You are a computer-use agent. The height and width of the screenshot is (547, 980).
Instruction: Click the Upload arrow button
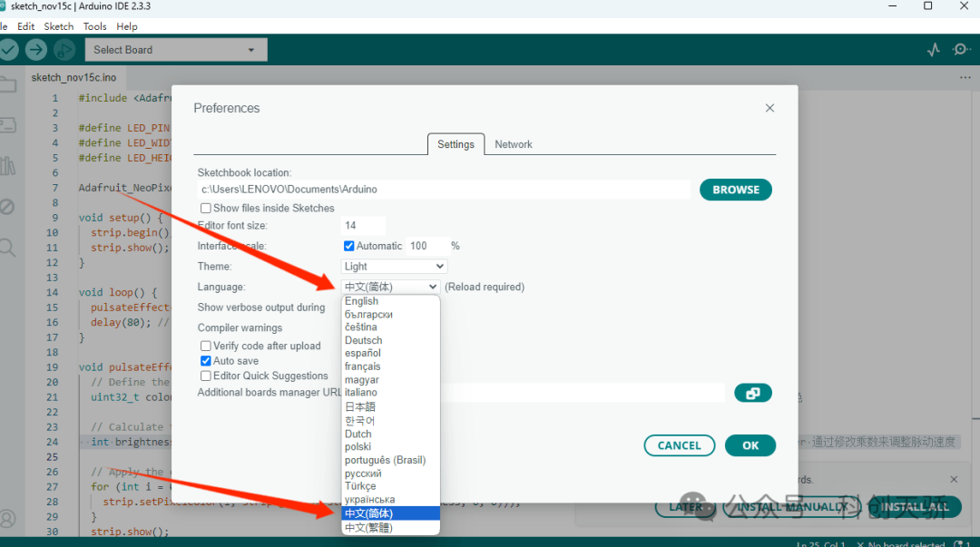click(36, 50)
